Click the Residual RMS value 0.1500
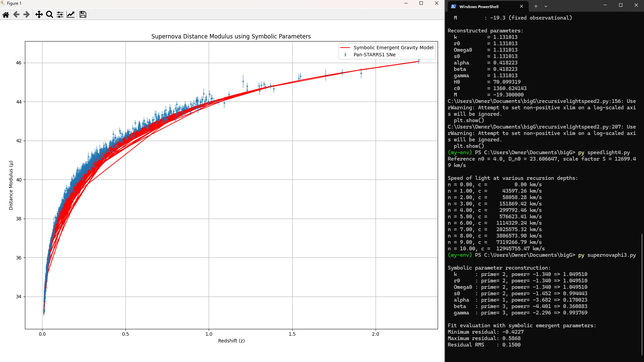 click(511, 345)
